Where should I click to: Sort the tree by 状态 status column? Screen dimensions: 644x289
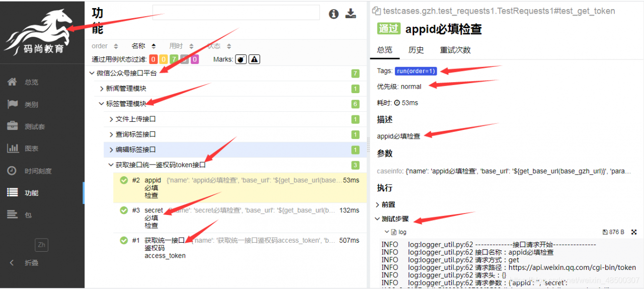220,46
